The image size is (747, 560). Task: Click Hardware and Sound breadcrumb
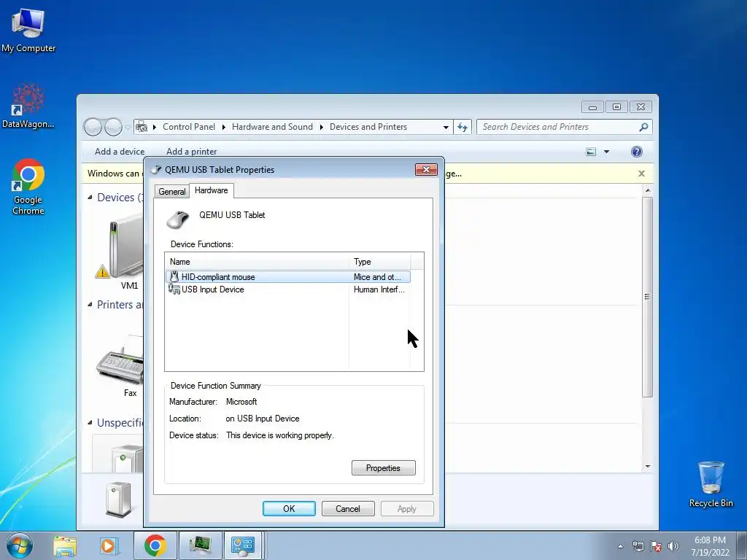pos(272,127)
